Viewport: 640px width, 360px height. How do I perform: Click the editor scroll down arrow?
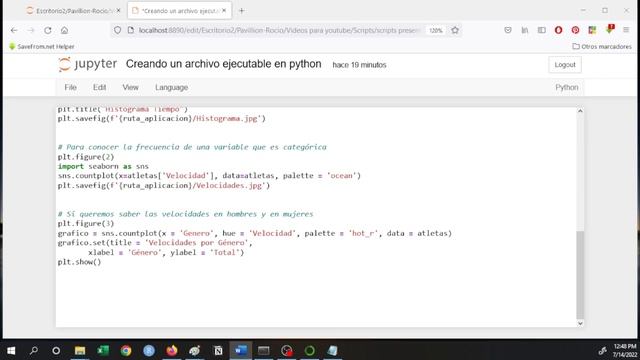pos(580,323)
